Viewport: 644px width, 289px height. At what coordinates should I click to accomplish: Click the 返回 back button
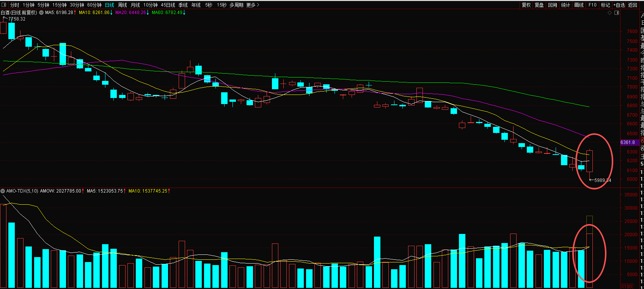632,5
